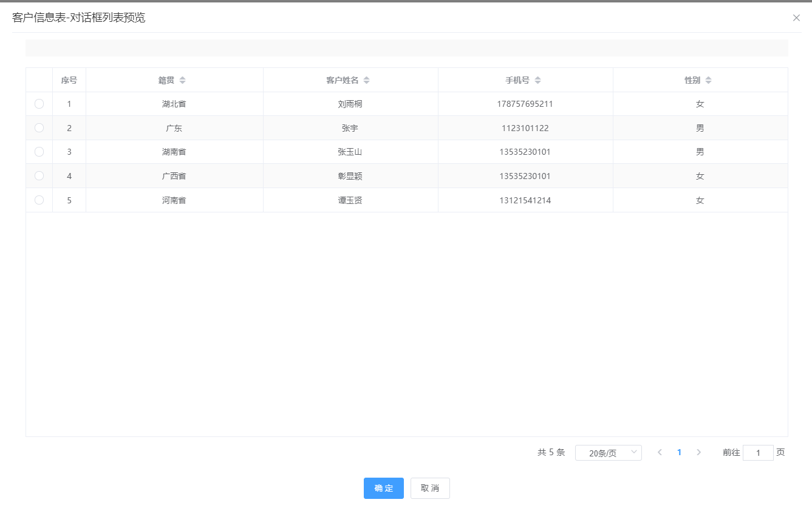This screenshot has height=508, width=812.
Task: Click the 取消 cancel button
Action: tap(430, 488)
